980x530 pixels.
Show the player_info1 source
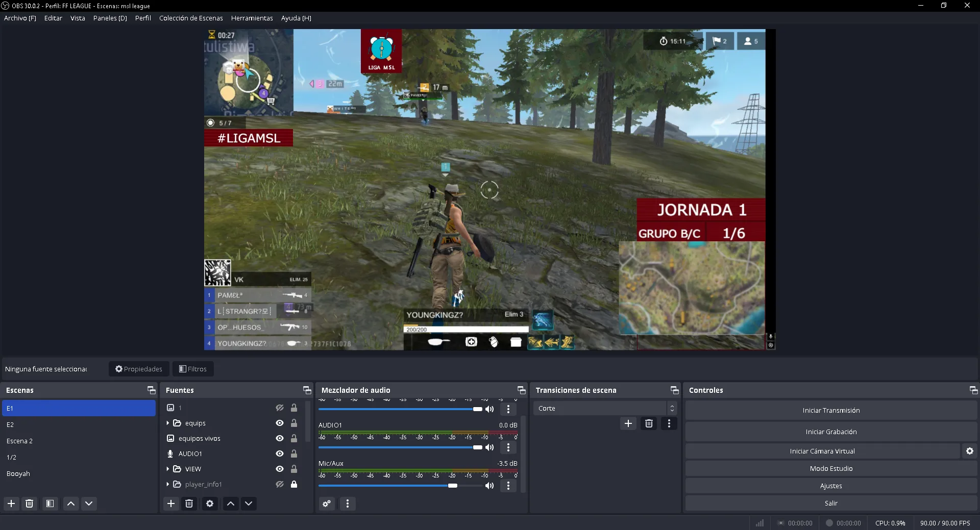[279, 484]
